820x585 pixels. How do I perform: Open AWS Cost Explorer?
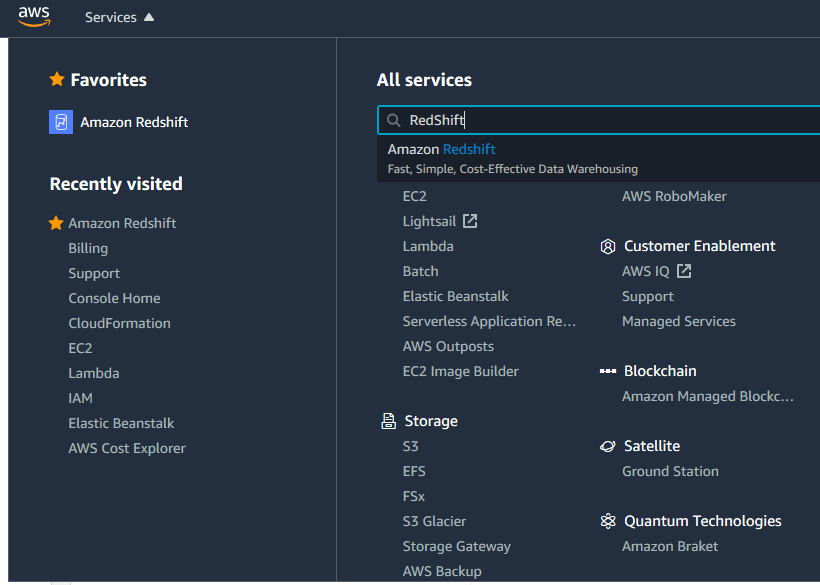127,449
